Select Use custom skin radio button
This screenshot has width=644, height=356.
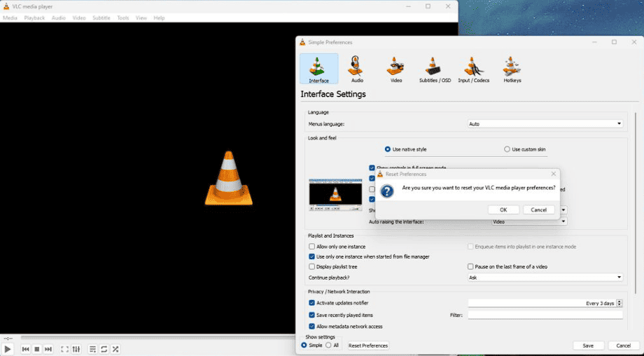pos(507,149)
